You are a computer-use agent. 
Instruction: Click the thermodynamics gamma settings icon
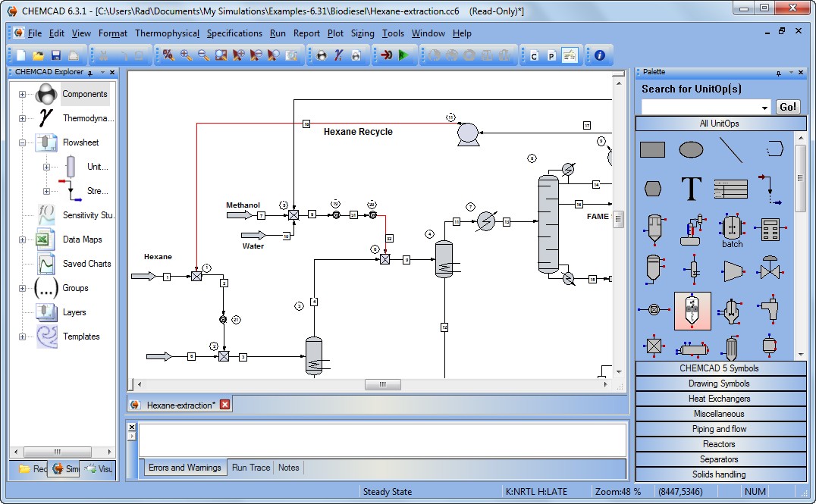click(339, 55)
